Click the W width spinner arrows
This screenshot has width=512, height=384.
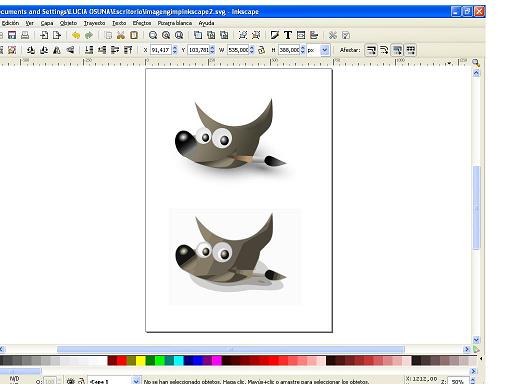[x=252, y=50]
